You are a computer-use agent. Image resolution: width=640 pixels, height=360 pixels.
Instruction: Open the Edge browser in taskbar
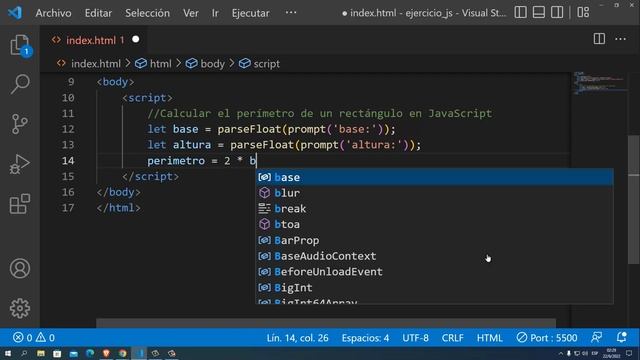point(90,353)
